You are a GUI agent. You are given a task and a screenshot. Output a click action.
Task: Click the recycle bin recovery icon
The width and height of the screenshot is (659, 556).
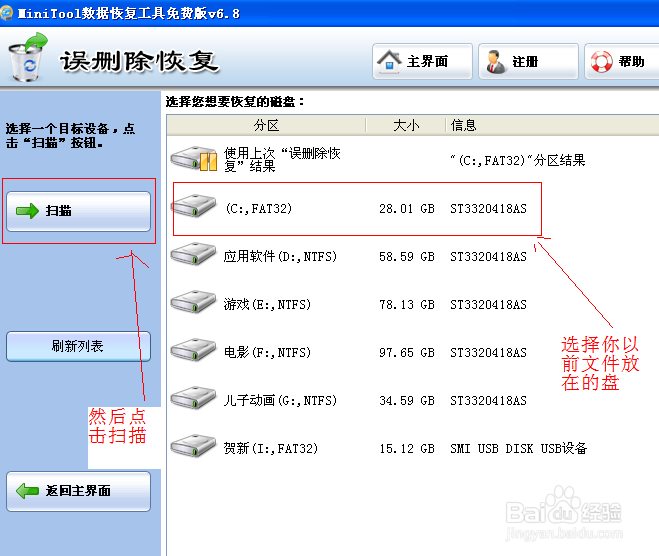tap(28, 57)
